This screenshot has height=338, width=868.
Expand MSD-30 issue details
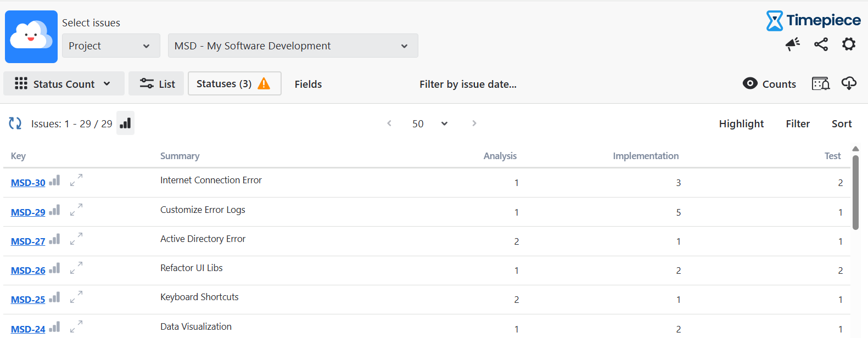pos(76,180)
